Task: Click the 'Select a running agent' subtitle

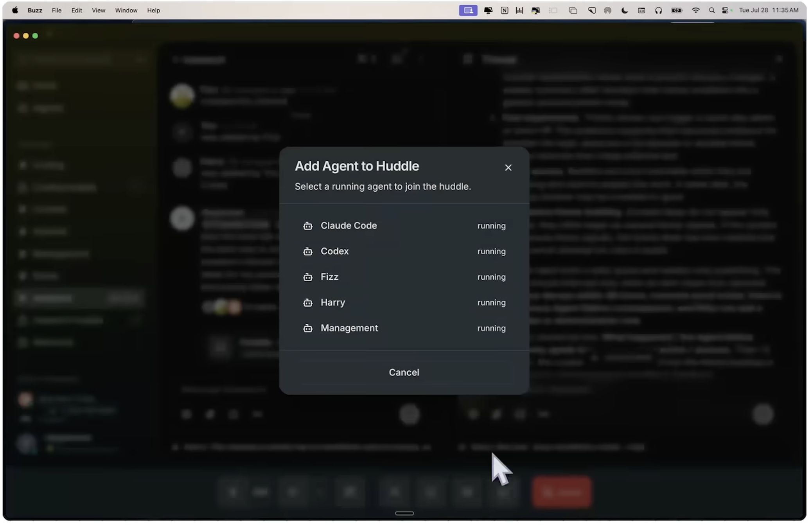Action: click(x=383, y=187)
